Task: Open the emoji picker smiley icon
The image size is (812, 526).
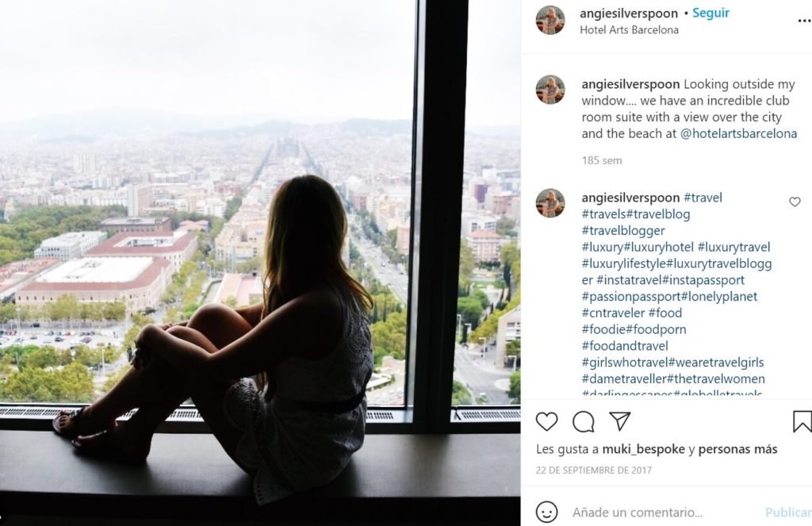Action: (x=546, y=512)
